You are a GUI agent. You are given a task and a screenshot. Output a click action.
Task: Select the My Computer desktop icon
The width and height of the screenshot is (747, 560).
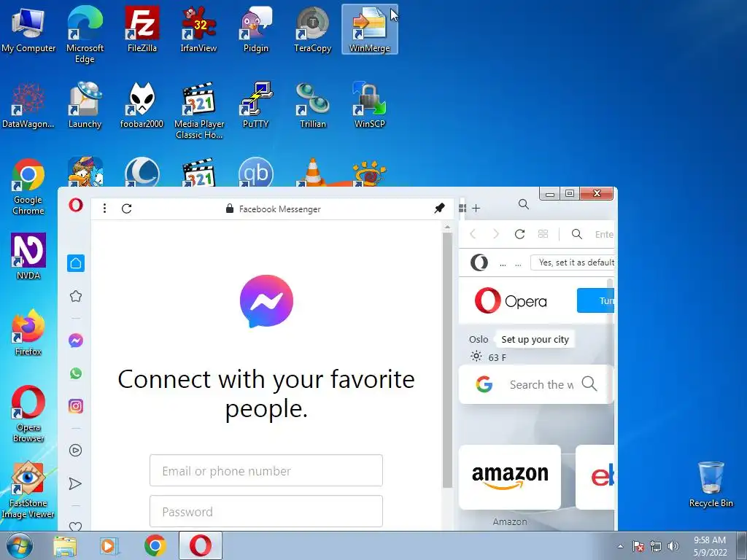28,29
